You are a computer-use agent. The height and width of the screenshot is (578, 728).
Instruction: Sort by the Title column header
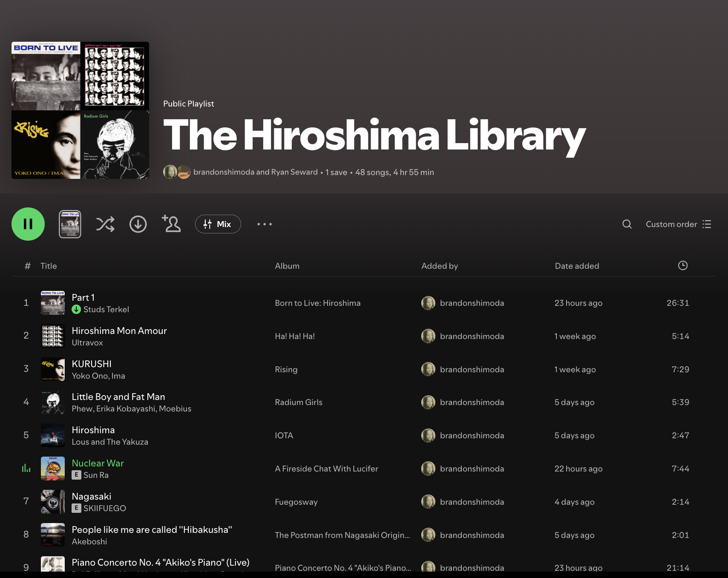49,266
